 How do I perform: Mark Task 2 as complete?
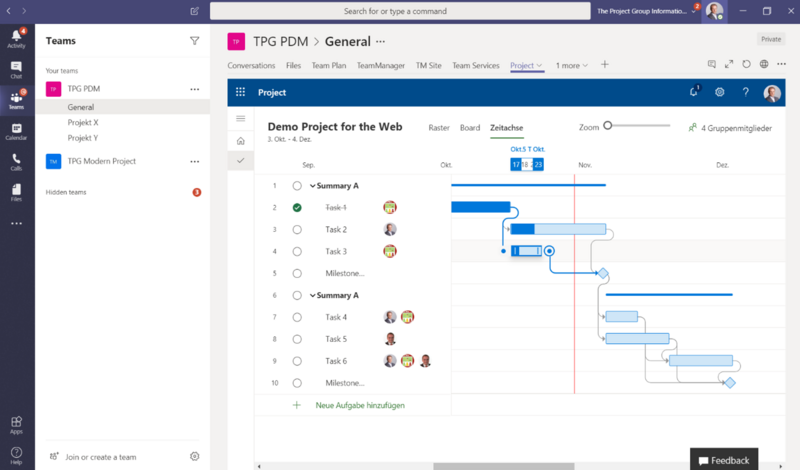coord(297,230)
